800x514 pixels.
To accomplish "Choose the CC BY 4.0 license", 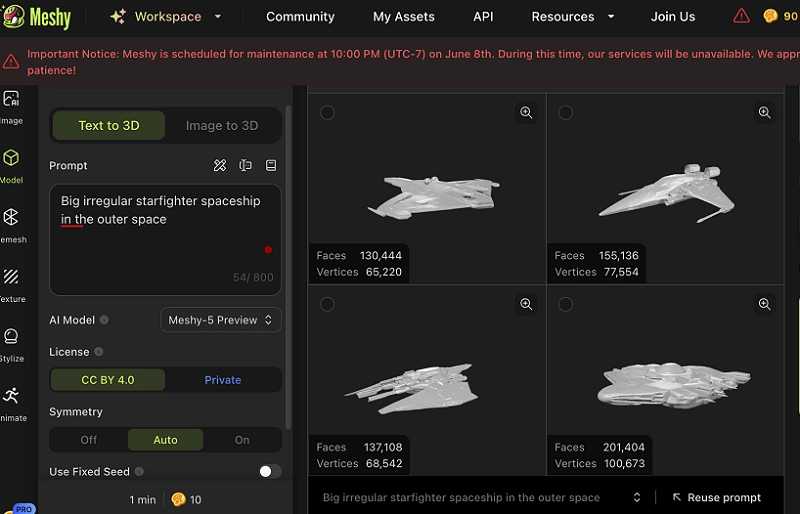I will tap(108, 380).
